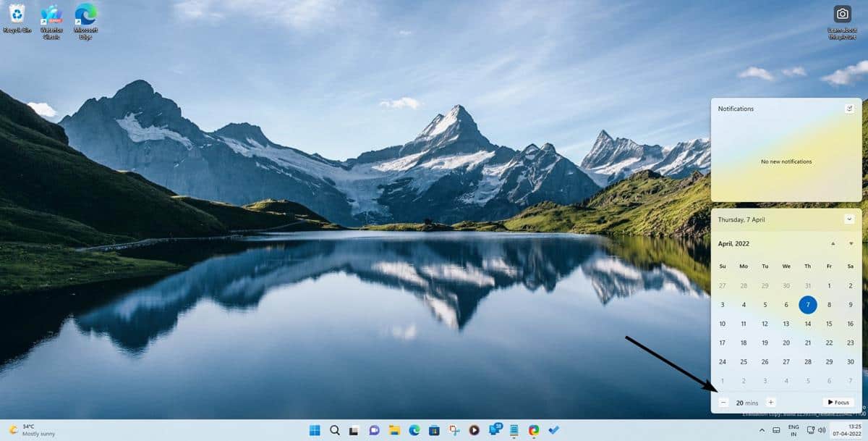Open the Waterfox Classic desktop shortcut
Viewport: 868px width, 441px height.
point(51,21)
